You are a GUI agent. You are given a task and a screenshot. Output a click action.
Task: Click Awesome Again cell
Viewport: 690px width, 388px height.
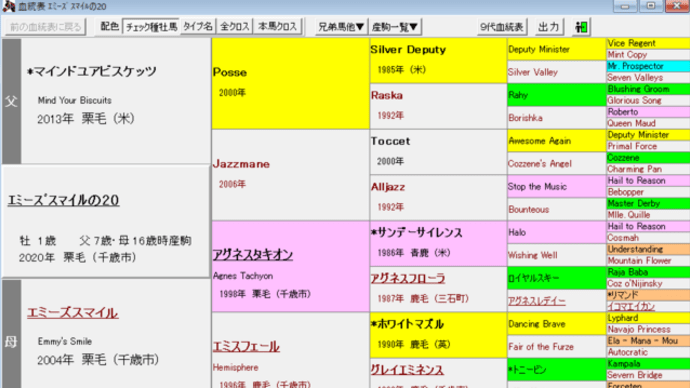(556, 141)
